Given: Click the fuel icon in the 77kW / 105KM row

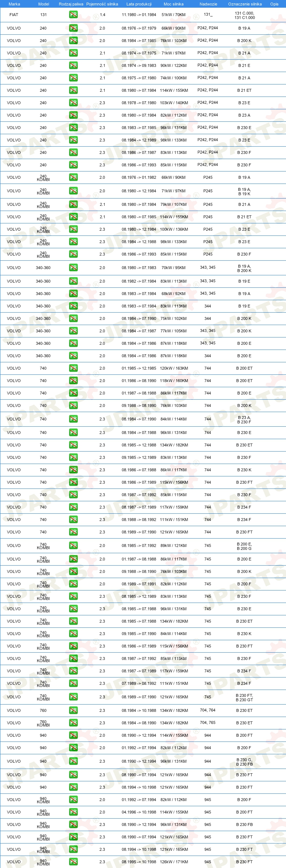Looking at the screenshot, I should point(73,331).
